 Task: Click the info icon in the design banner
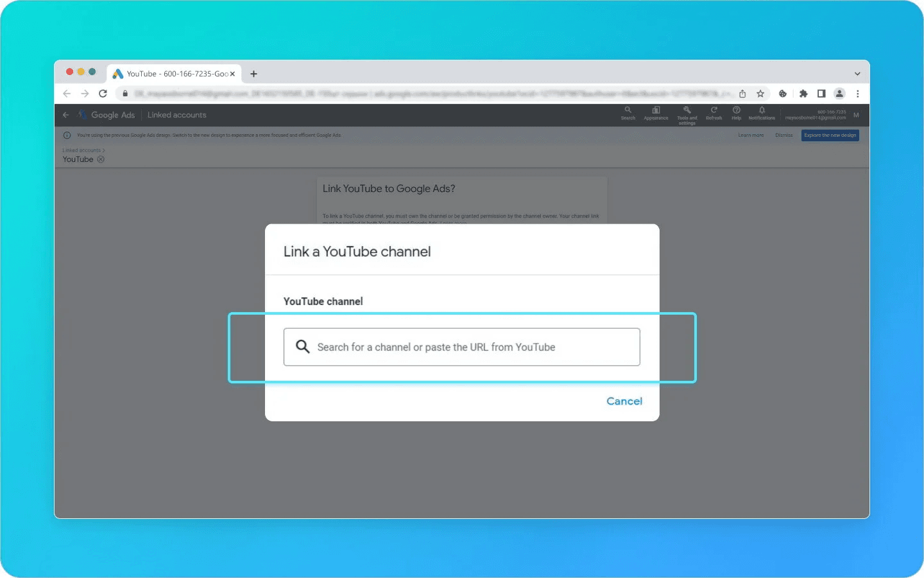coord(67,136)
